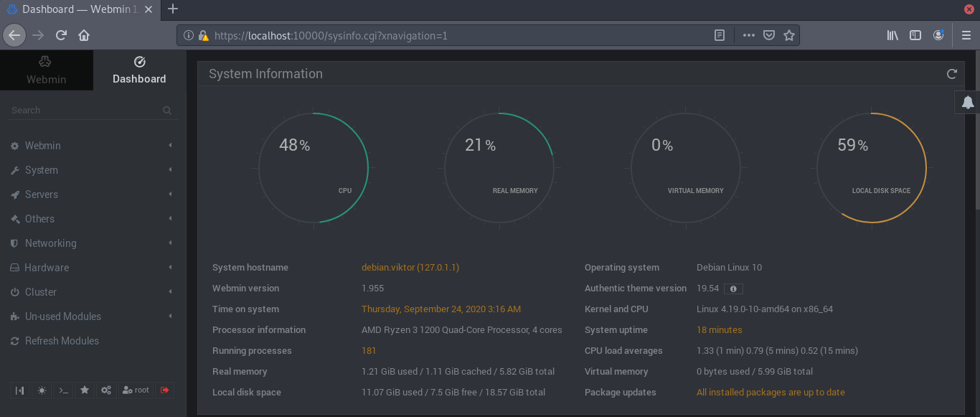Open the favorites star icon
The image size is (980, 417).
[85, 390]
